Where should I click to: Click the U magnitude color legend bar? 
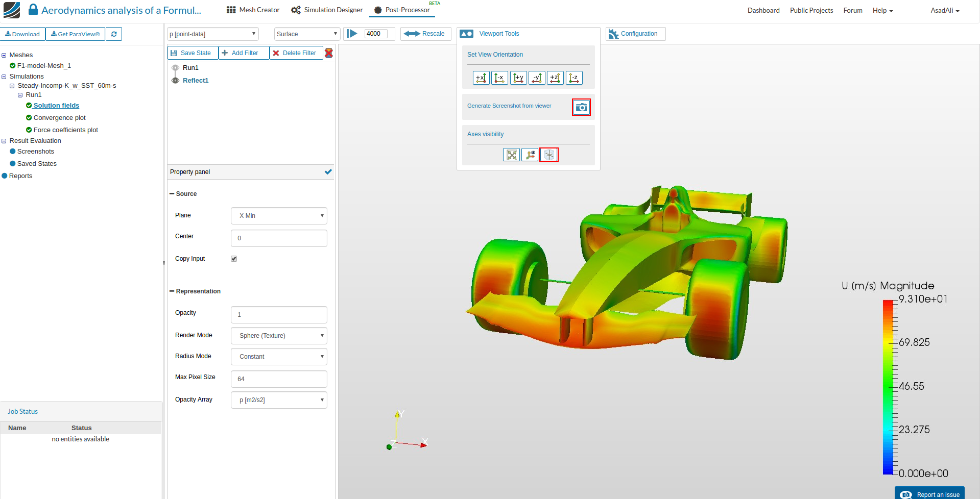click(888, 387)
